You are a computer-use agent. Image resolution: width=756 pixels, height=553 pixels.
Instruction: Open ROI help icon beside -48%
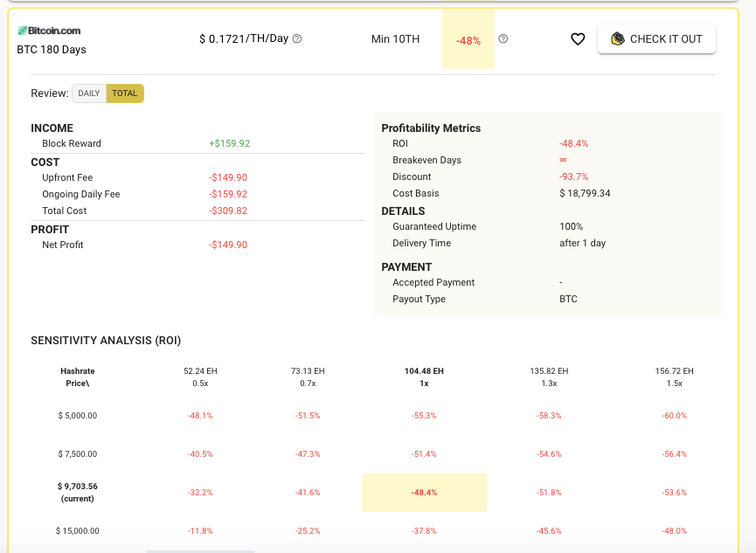tap(503, 38)
